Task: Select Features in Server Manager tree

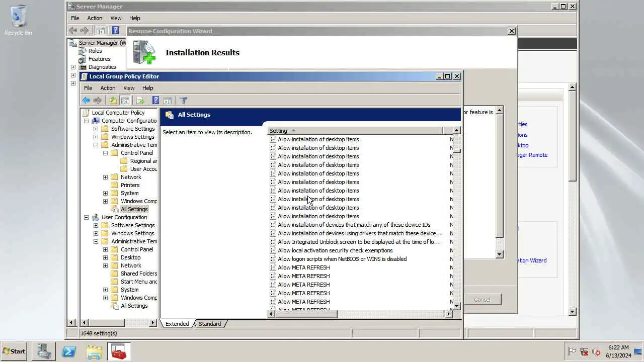Action: [x=99, y=59]
